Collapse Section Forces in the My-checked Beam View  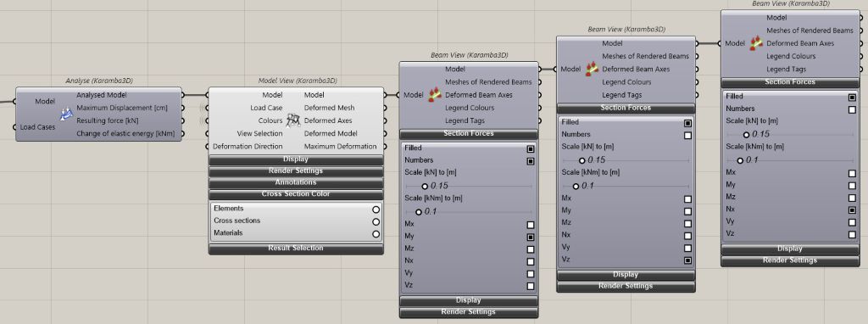click(x=468, y=133)
